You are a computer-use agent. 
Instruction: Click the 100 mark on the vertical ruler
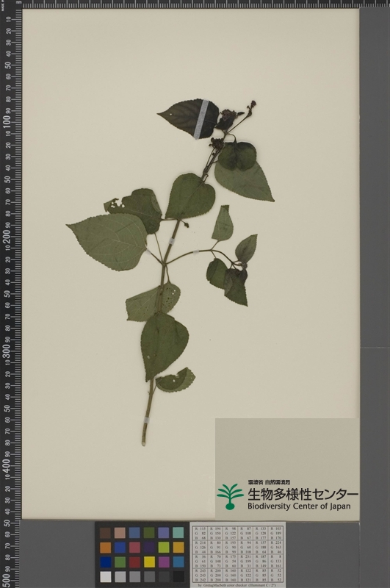pos(7,121)
